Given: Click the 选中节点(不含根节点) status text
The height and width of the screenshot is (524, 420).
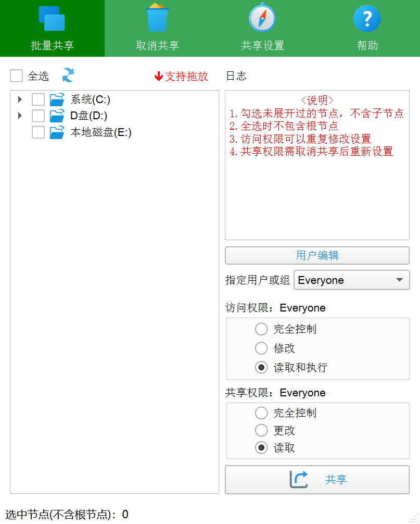Looking at the screenshot, I should point(67,515).
